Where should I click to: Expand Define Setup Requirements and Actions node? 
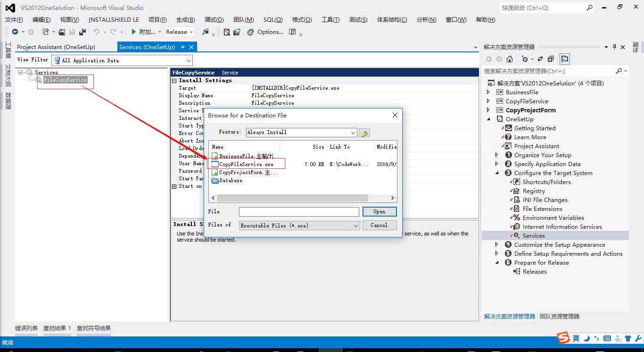coord(497,254)
